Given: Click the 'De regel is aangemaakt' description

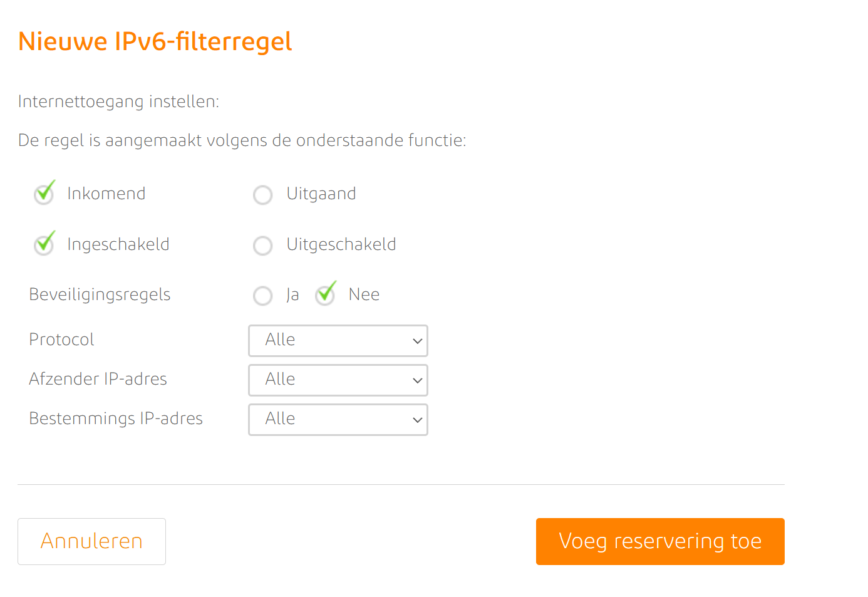Looking at the screenshot, I should [x=242, y=140].
